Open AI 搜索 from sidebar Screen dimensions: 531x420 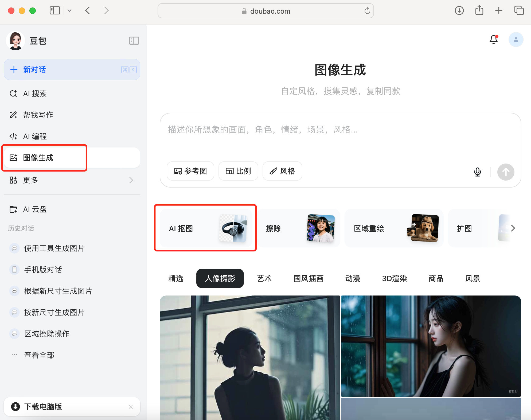click(72, 94)
